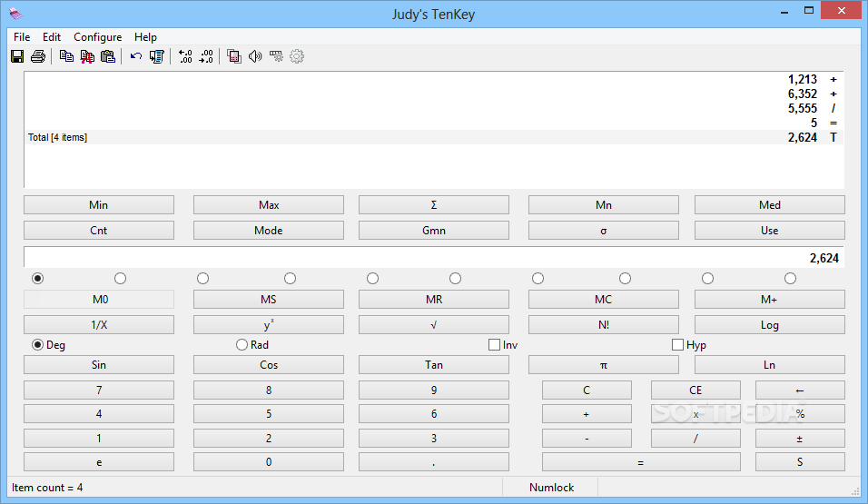Image resolution: width=868 pixels, height=504 pixels.
Task: Click the σ standard deviation button
Action: click(604, 231)
